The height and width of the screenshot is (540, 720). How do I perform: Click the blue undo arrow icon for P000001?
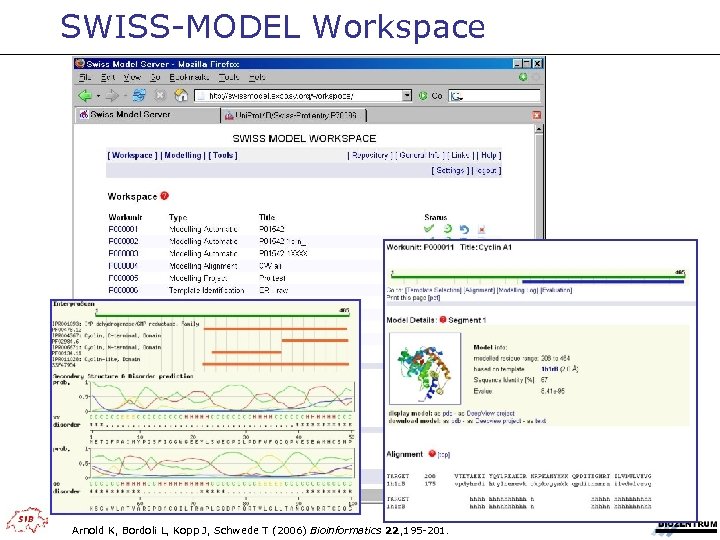click(x=464, y=229)
